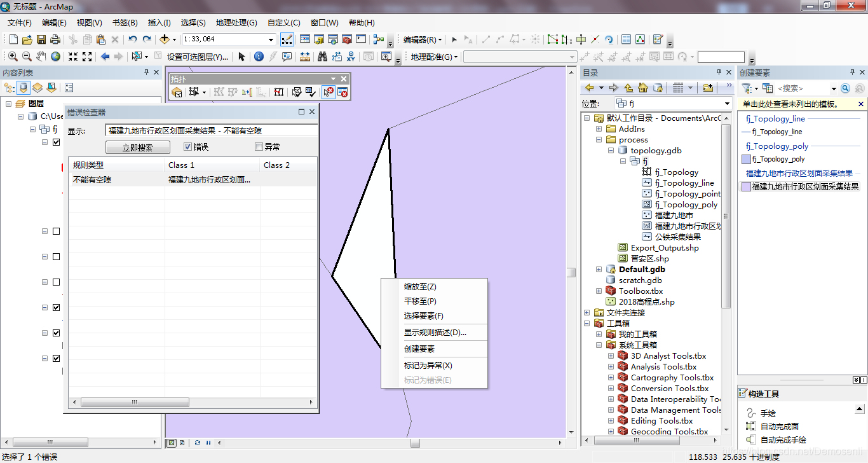Choose 标记为异常(X) in context menu
The image size is (868, 463).
click(434, 366)
